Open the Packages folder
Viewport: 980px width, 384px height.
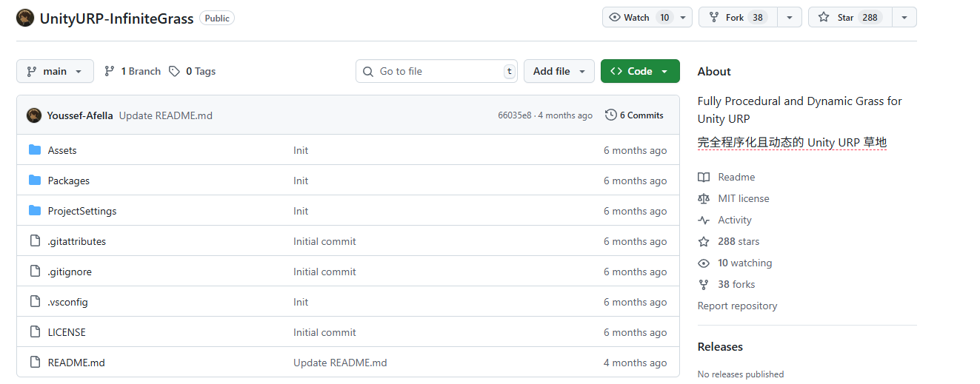click(x=69, y=181)
